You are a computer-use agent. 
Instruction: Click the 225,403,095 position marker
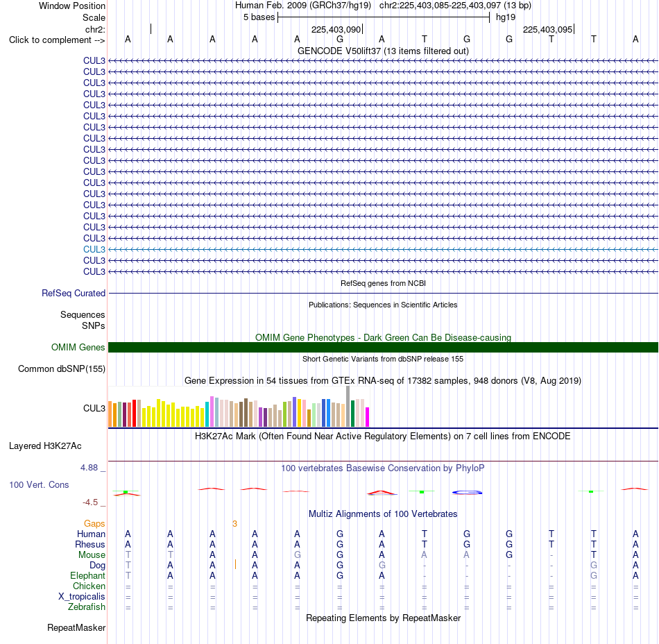point(548,29)
